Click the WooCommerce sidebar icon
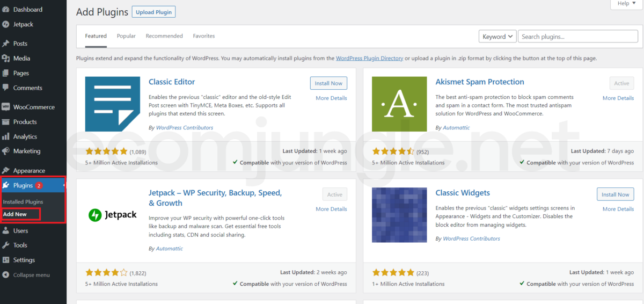This screenshot has width=644, height=304. 6,107
